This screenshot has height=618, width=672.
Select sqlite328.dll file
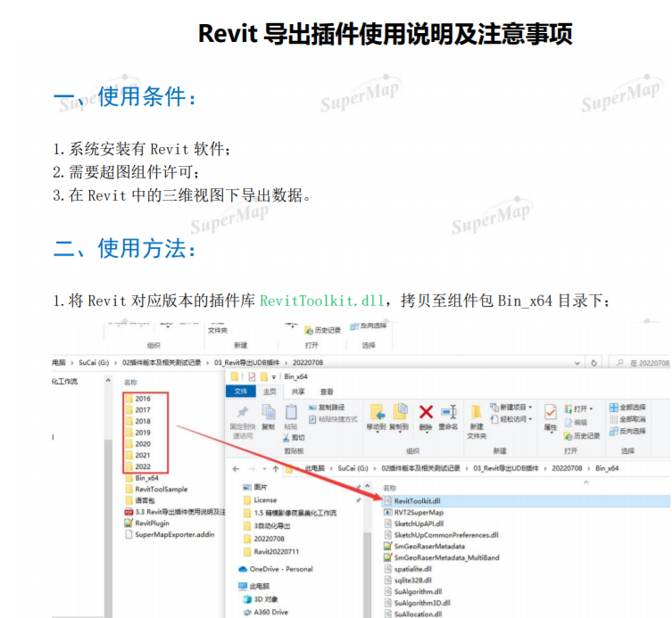tap(408, 581)
